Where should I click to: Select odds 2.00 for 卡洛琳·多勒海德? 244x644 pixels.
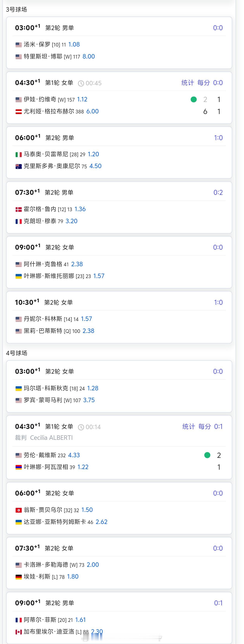[93, 565]
